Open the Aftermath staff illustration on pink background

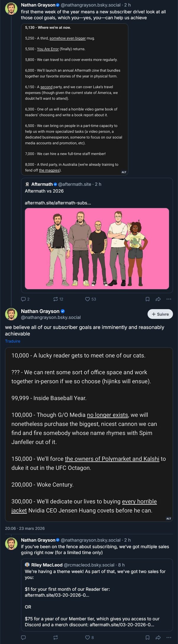point(97,248)
